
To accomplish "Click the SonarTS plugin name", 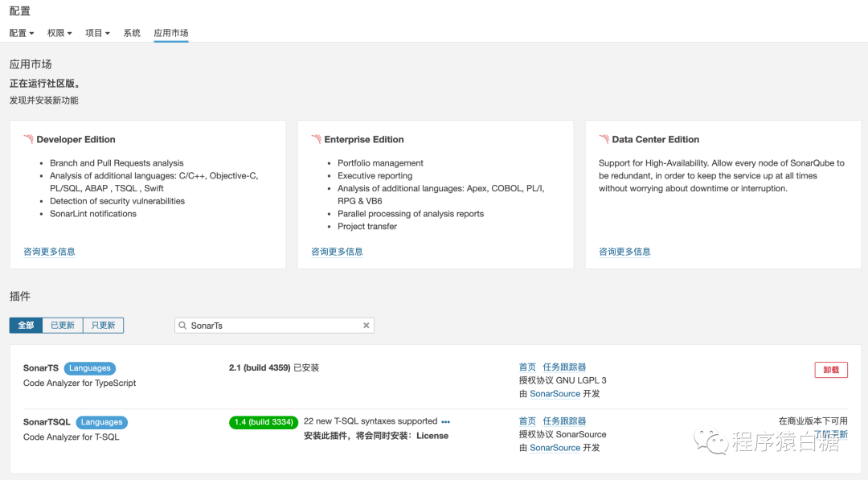I will point(41,368).
